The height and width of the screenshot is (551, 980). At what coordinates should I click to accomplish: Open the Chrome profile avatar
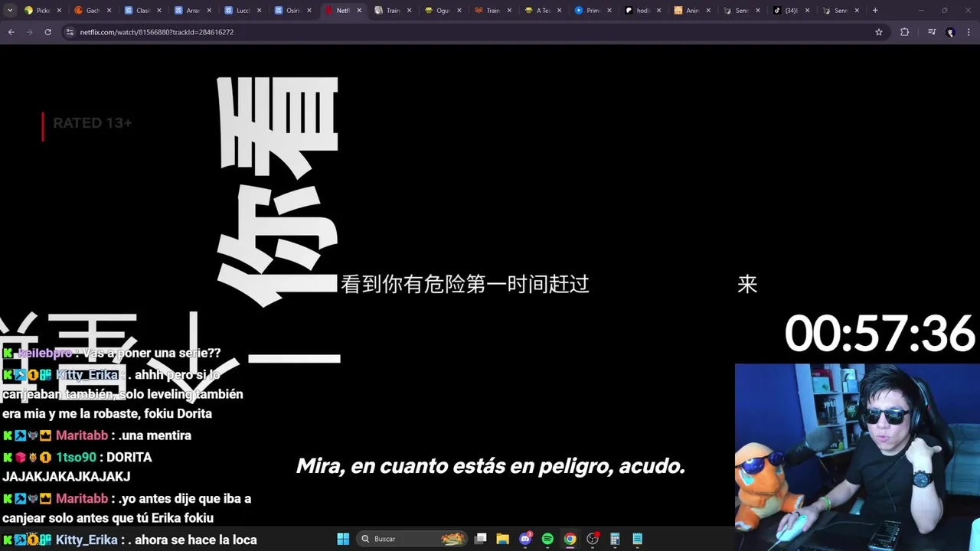coord(951,32)
